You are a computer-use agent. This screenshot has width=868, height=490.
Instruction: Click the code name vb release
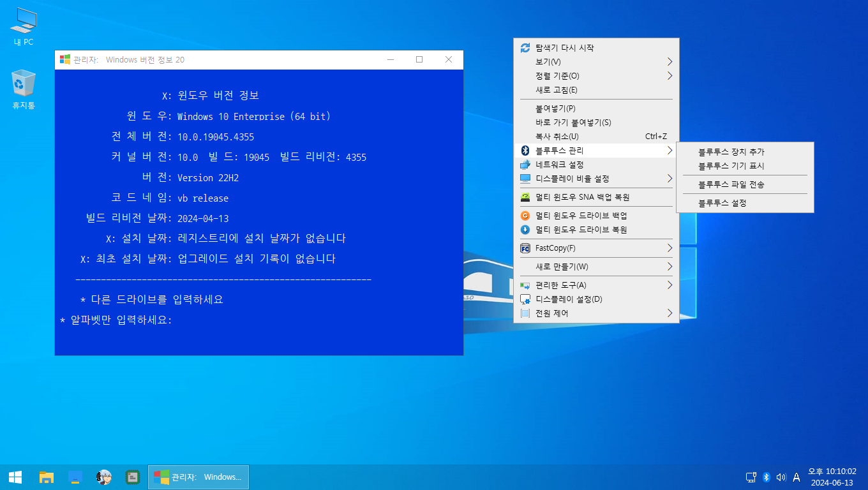(203, 198)
